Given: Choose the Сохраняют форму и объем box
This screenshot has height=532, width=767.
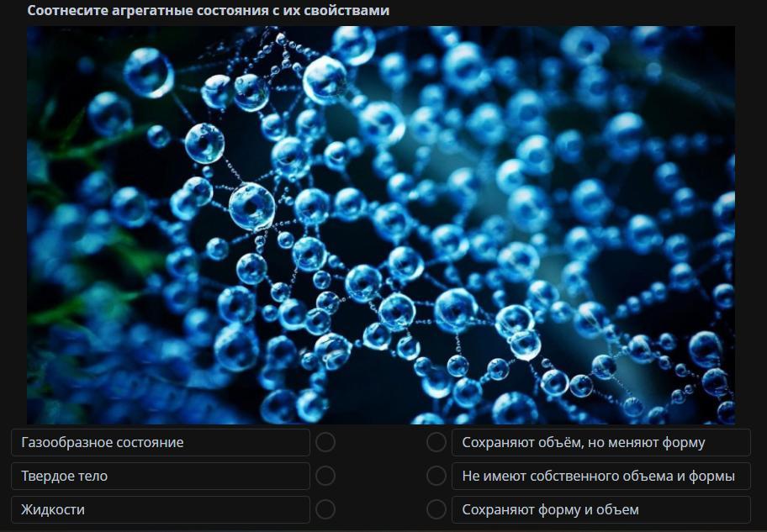Looking at the screenshot, I should coord(601,509).
